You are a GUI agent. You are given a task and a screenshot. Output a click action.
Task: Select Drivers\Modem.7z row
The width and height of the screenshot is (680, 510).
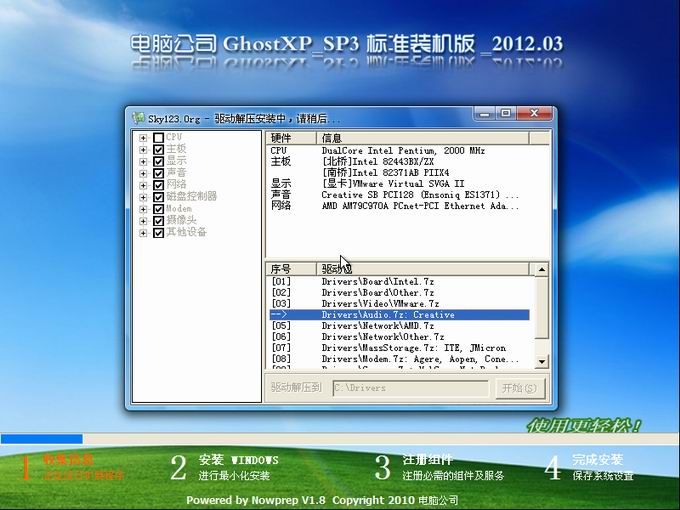tap(399, 359)
